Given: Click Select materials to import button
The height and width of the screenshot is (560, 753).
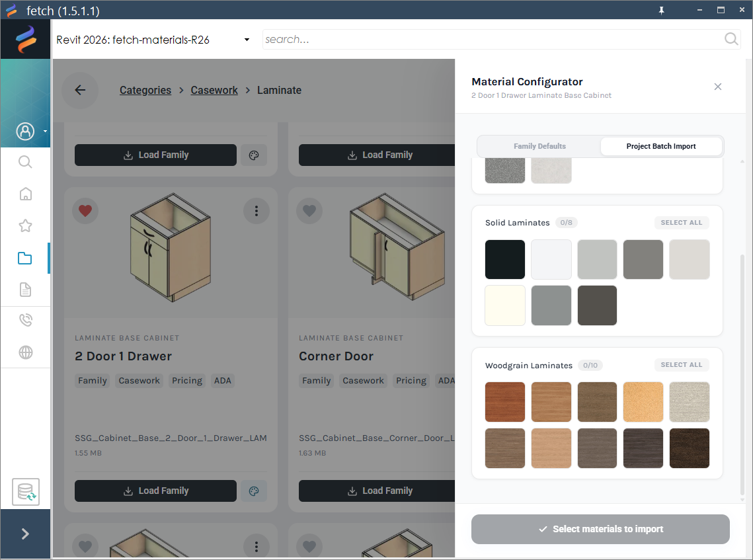Looking at the screenshot, I should (600, 529).
